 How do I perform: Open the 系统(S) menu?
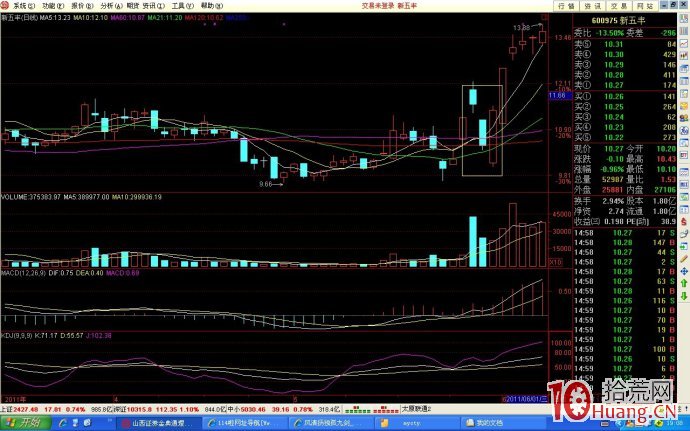pos(23,6)
